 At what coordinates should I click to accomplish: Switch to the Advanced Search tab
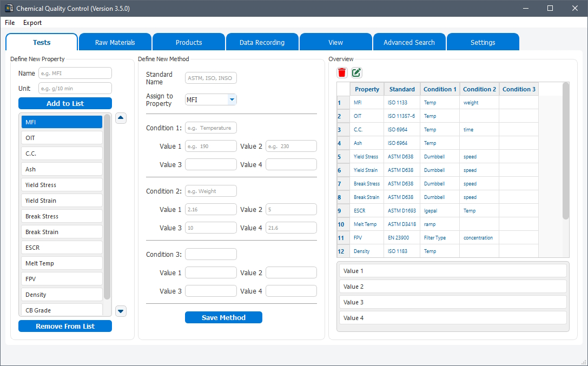(409, 42)
